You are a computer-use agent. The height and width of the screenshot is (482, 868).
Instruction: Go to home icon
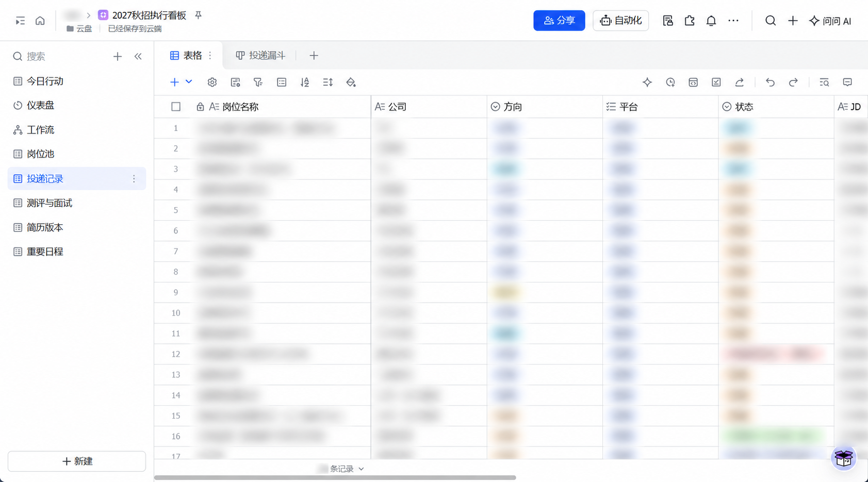click(x=40, y=21)
